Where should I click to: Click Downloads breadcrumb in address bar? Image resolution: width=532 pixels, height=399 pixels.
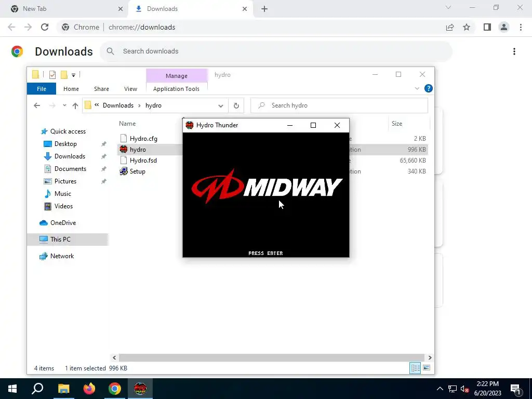click(x=118, y=105)
